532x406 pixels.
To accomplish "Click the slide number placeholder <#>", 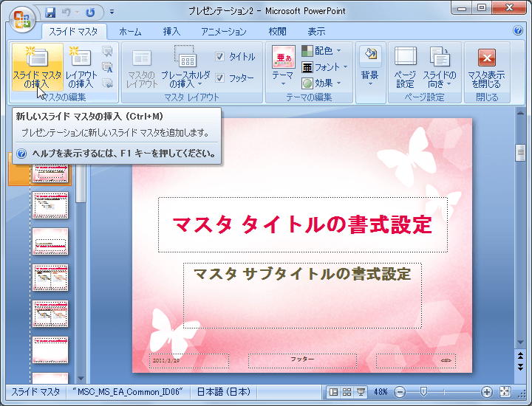I will pos(416,361).
